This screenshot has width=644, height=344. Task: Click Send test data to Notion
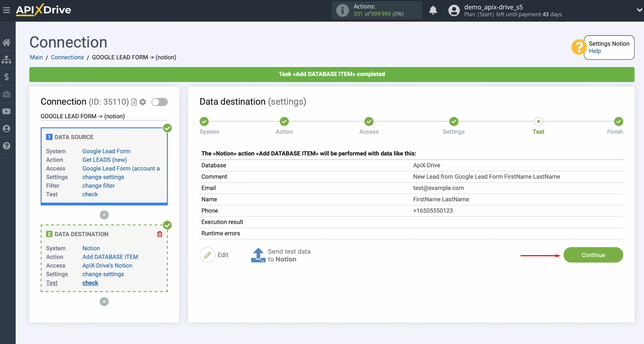[281, 255]
